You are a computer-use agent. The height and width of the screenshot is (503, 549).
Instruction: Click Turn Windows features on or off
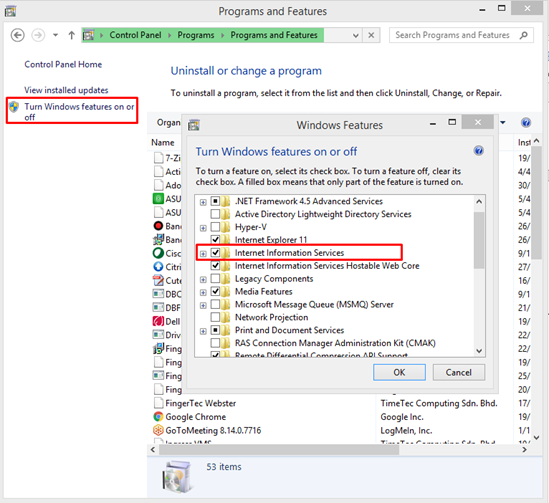(79, 111)
